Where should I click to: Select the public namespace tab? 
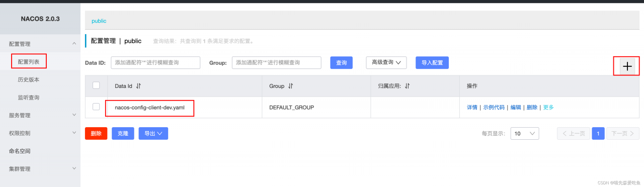coord(99,21)
